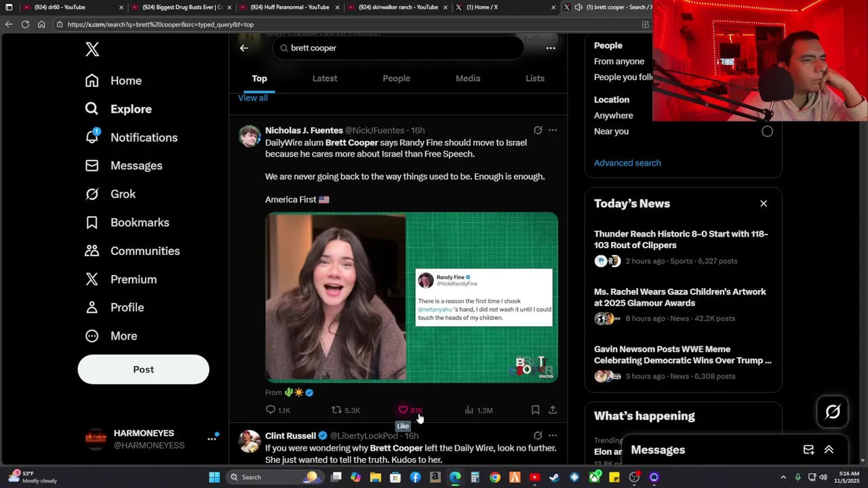Click Grok icon on Fuentes post
Screen dimensions: 868x488
tap(538, 130)
